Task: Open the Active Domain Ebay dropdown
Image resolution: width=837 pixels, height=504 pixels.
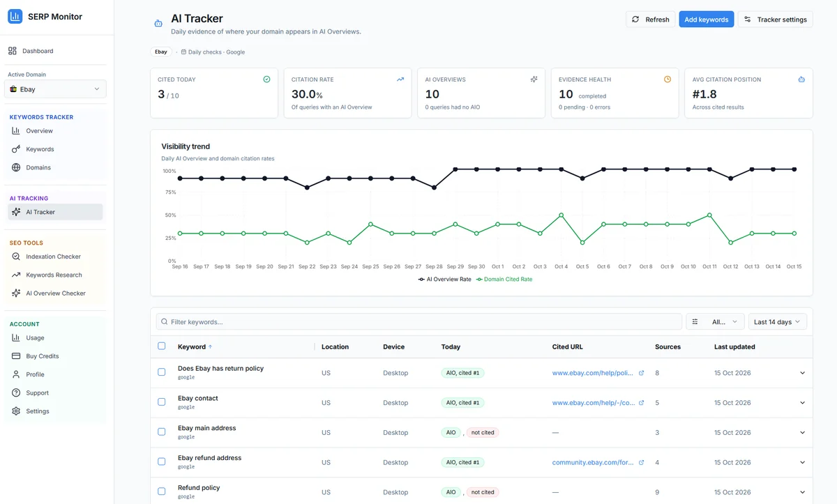Action: (x=56, y=89)
